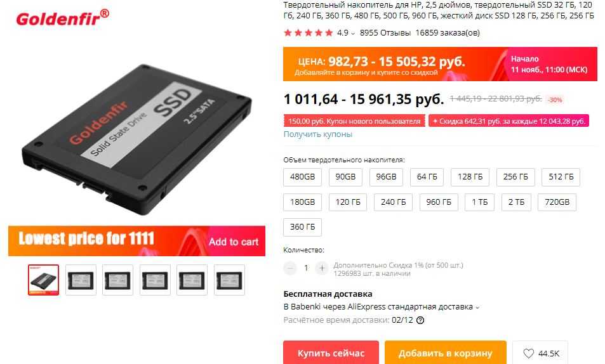
Task: Increase quantity with the plus button
Action: (322, 268)
